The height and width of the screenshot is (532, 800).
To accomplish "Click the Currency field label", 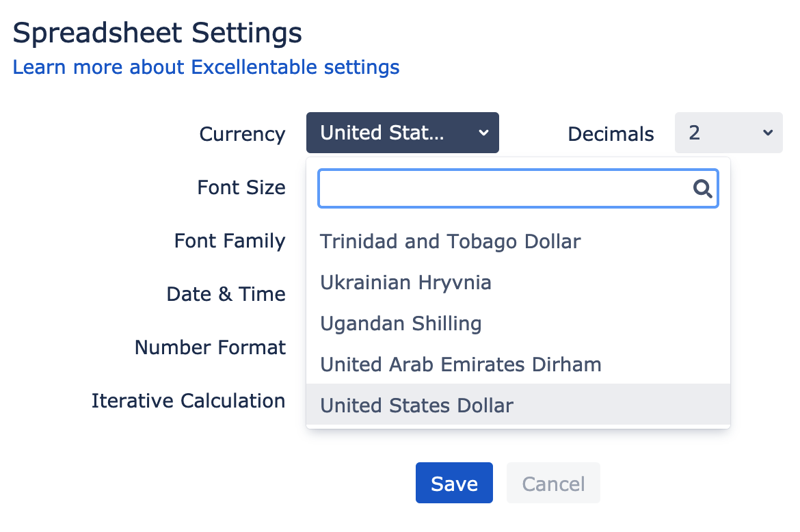I will 242,134.
